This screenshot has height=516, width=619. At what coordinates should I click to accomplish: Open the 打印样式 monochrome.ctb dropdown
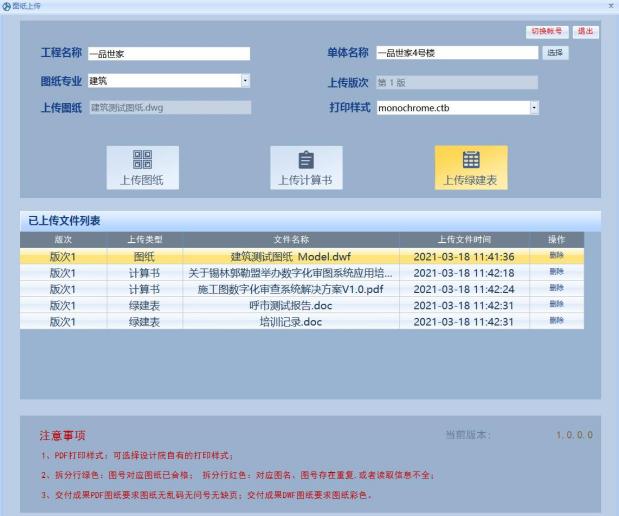[x=534, y=108]
